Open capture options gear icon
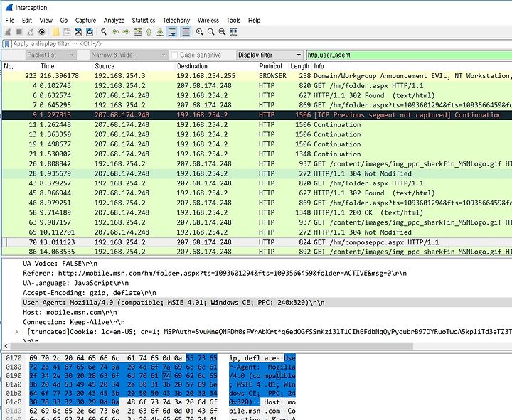This screenshot has width=512, height=420. (x=41, y=32)
